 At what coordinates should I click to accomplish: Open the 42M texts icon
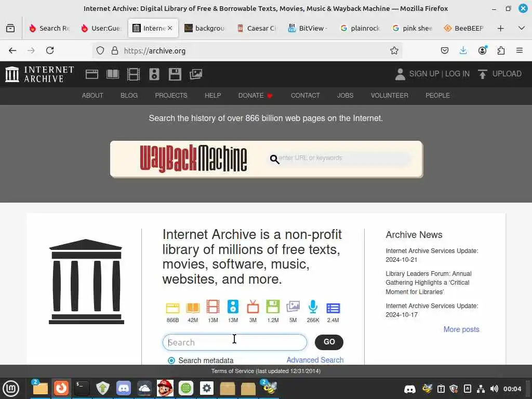[193, 308]
